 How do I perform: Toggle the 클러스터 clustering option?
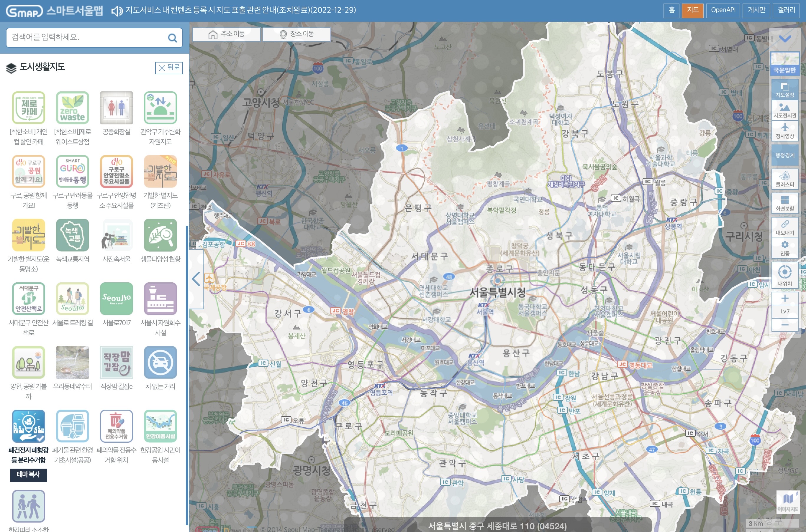(x=784, y=179)
